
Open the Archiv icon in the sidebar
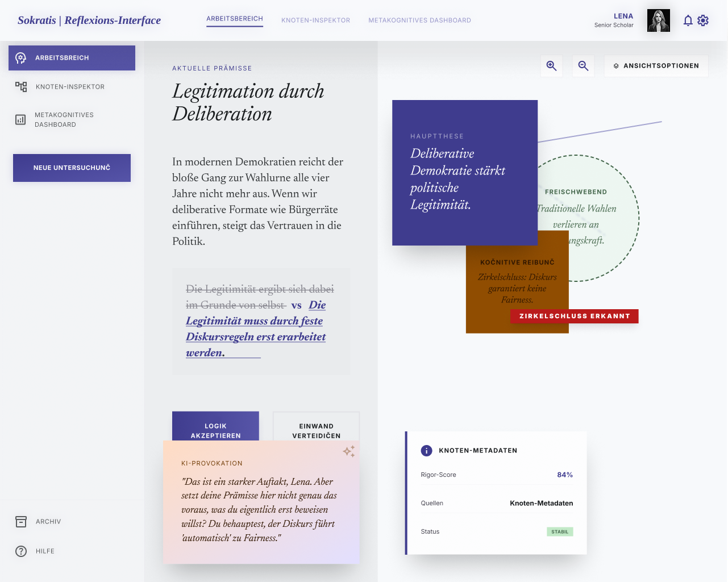(21, 521)
